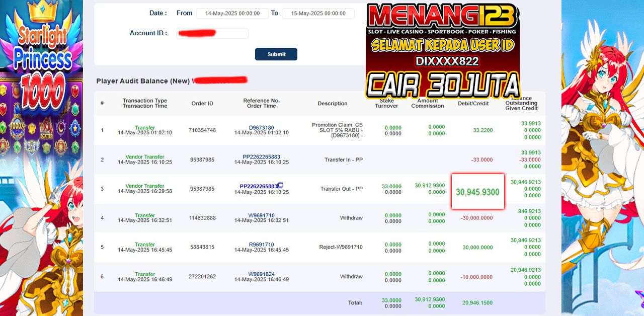Click the Withdraw description in row 4
Viewport: 644px width, 316px height.
coord(351,218)
